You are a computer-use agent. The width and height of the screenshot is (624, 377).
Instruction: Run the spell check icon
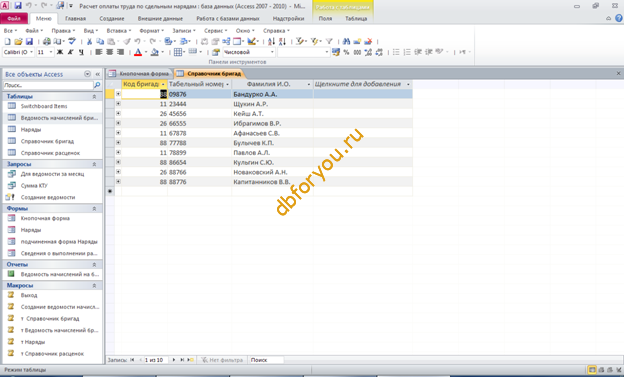coord(72,41)
